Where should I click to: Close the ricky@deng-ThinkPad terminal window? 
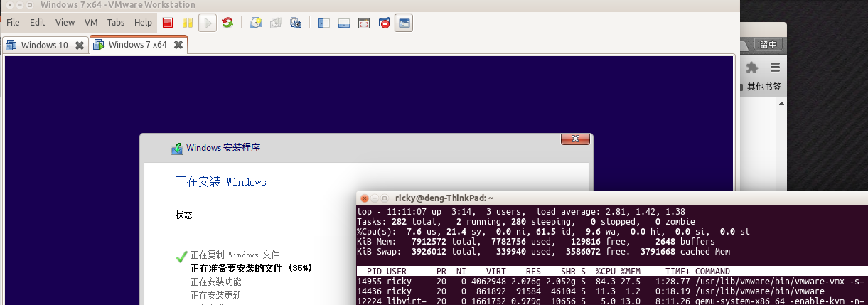pos(365,198)
